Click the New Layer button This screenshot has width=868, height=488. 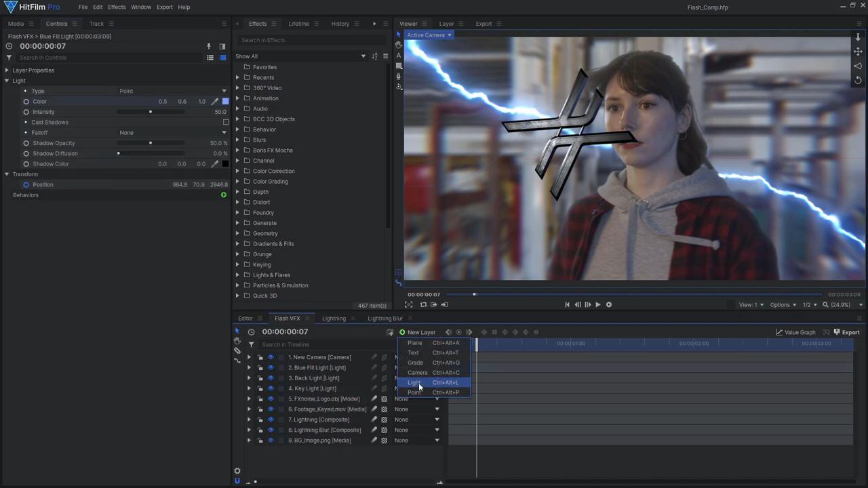click(x=417, y=332)
